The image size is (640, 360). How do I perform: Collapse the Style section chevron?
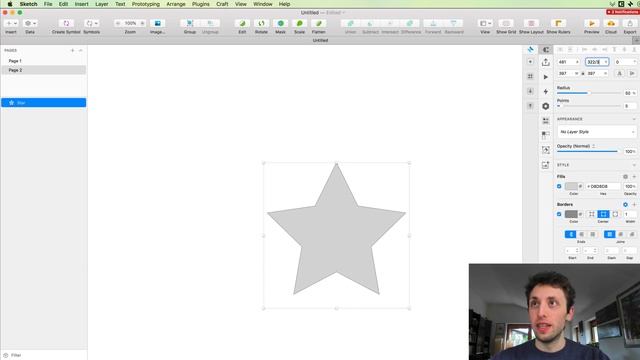[x=634, y=165]
